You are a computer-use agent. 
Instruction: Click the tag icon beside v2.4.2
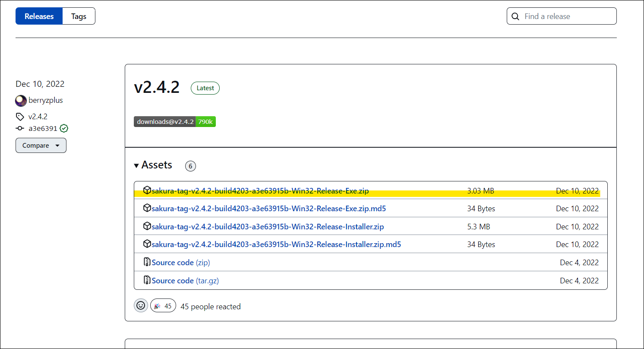click(20, 117)
